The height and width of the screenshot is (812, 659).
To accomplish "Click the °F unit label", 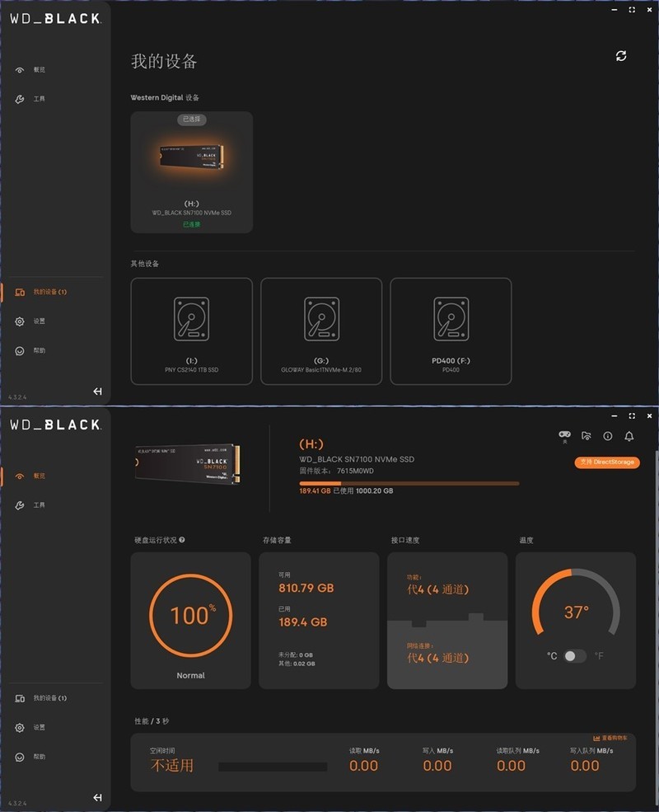I will click(599, 656).
